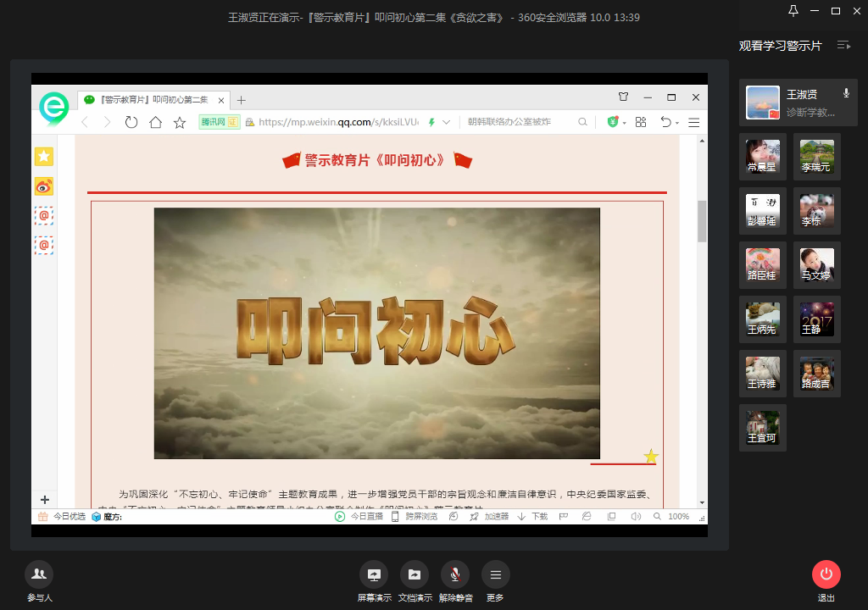868x610 pixels.
Task: Select participant 马文婷's avatar
Action: [x=817, y=264]
